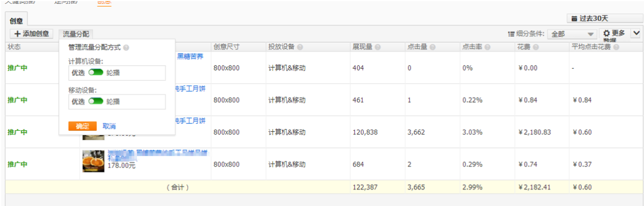
Task: Click help icon next to 平均点击花费 header
Action: [616, 47]
